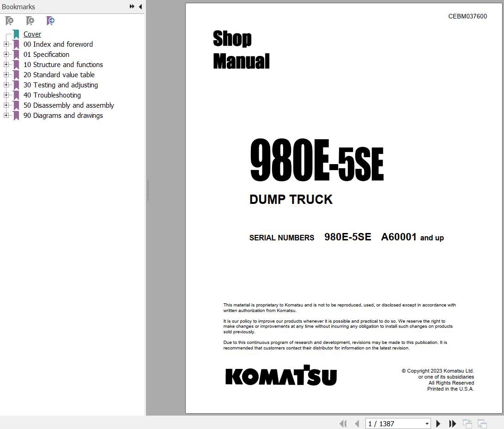Click the Bookmarks panel title
Image resolution: width=504 pixels, height=429 pixels.
18,6
